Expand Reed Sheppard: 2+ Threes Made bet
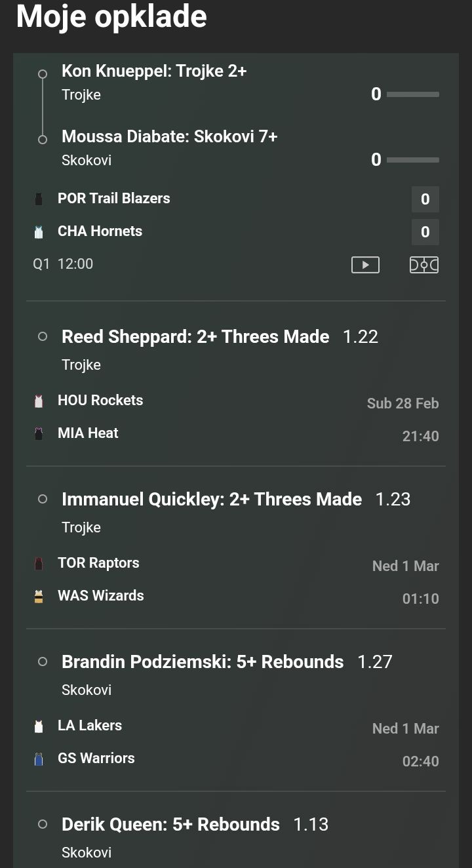 click(x=195, y=337)
